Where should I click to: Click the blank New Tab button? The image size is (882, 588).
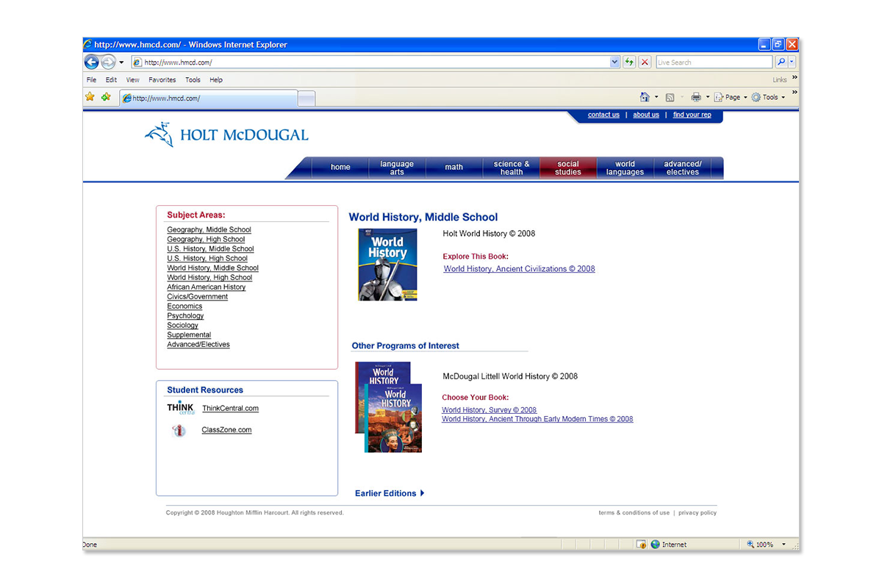(x=306, y=98)
